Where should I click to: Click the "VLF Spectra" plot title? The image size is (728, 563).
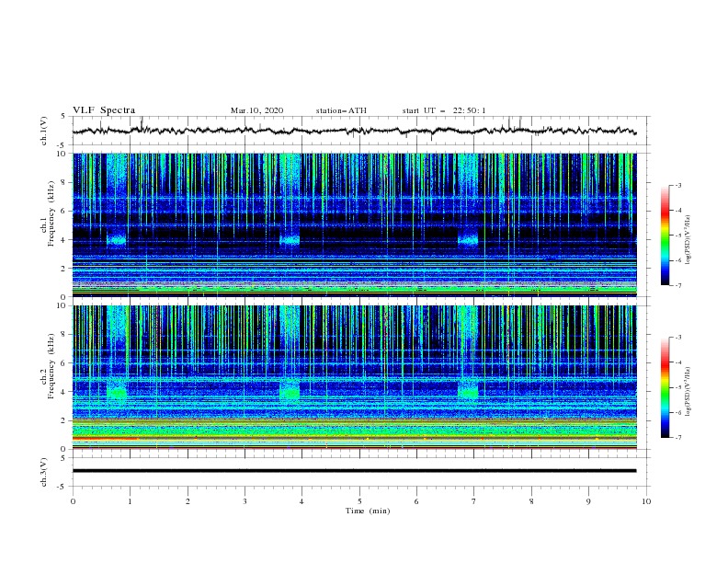104,110
